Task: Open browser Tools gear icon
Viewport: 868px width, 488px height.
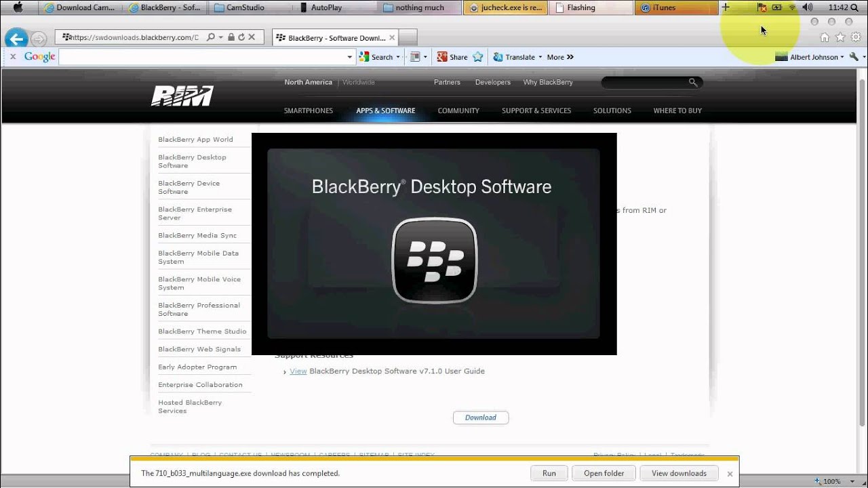Action: [x=856, y=38]
